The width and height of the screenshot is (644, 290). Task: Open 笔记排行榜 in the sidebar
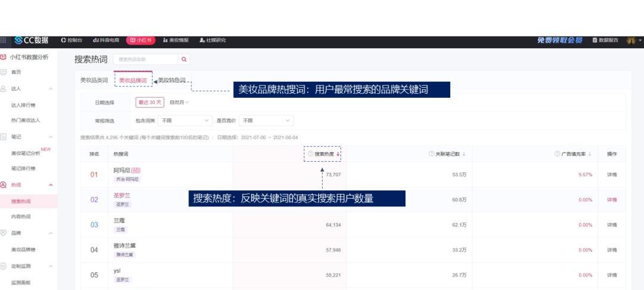tap(23, 168)
